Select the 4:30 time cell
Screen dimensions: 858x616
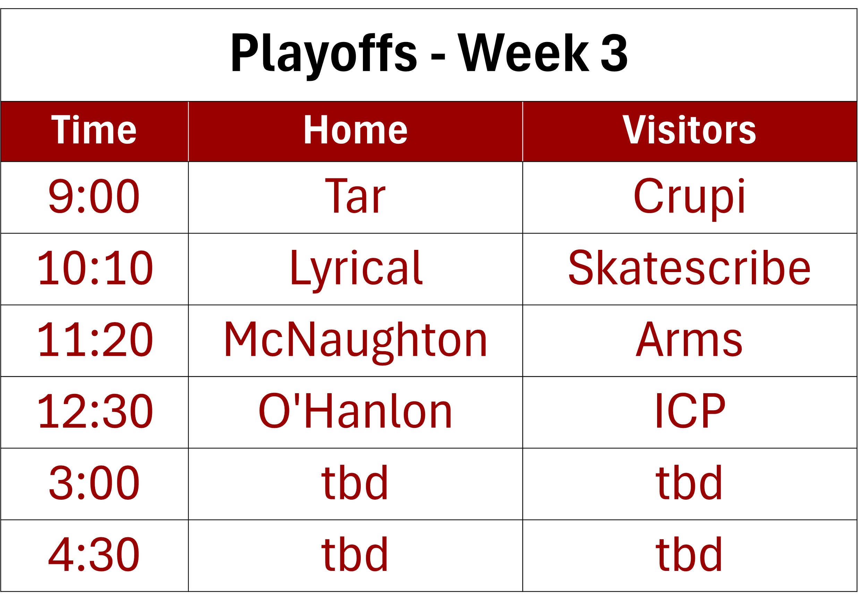tap(94, 555)
